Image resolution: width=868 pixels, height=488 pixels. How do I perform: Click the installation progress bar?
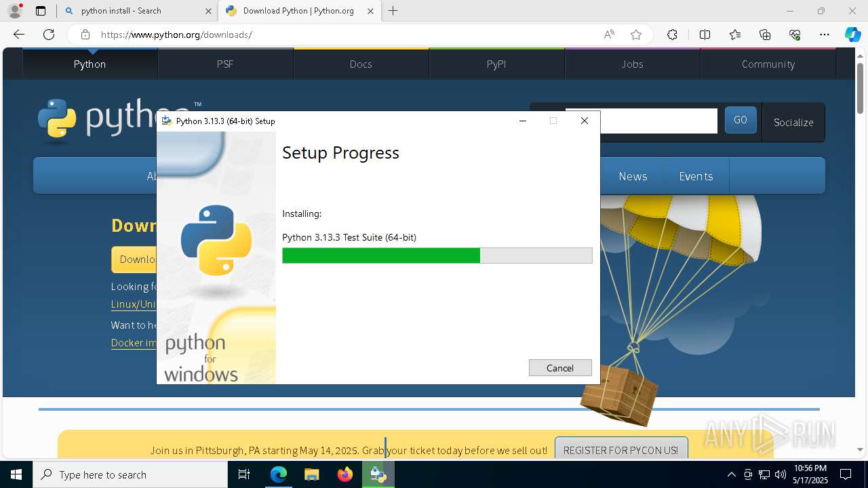(x=437, y=256)
